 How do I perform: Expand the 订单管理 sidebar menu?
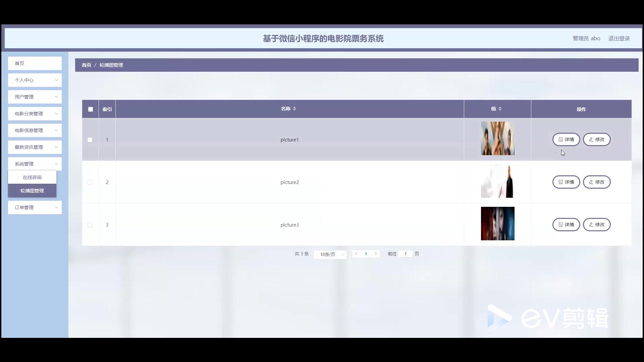pyautogui.click(x=35, y=207)
